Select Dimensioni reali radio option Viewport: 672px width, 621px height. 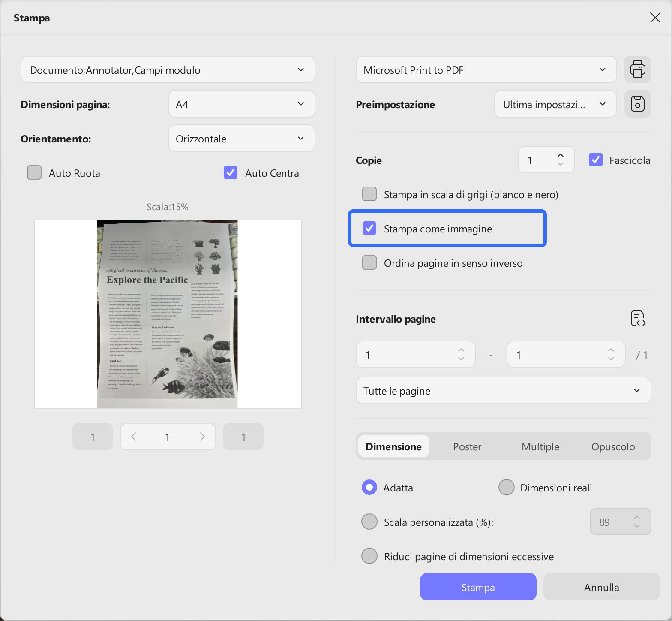pos(507,487)
